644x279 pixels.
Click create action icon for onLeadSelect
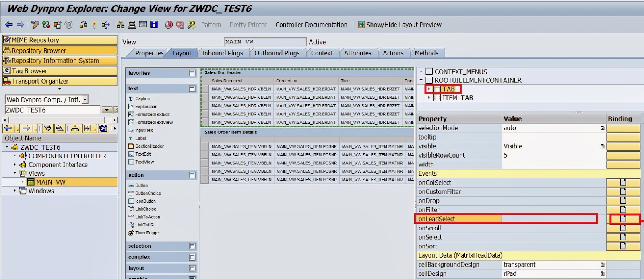coord(623,219)
